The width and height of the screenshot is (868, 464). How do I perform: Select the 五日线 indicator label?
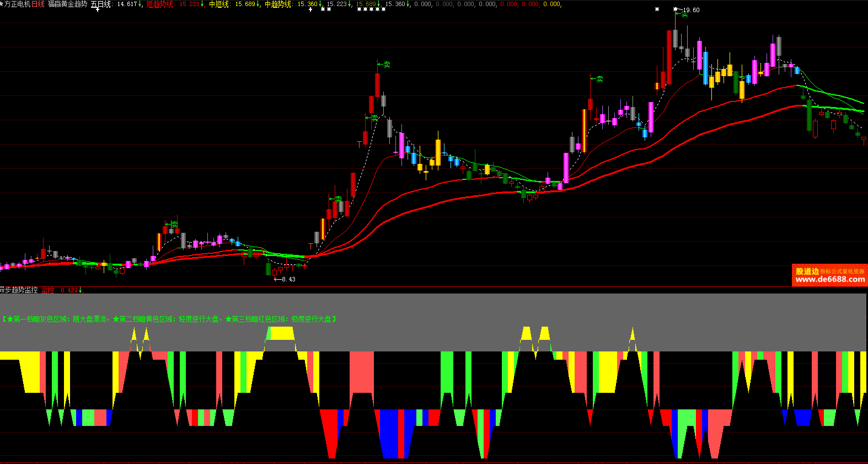coord(101,4)
